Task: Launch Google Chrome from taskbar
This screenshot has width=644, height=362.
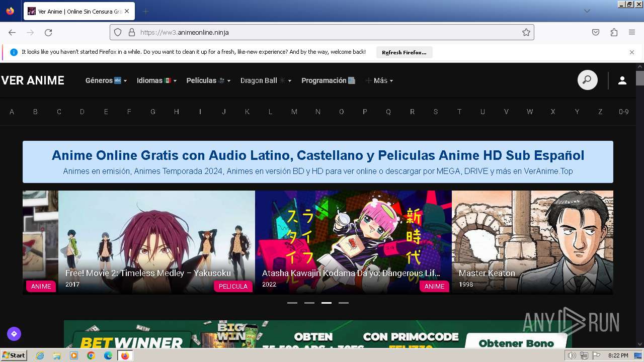Action: click(91, 355)
